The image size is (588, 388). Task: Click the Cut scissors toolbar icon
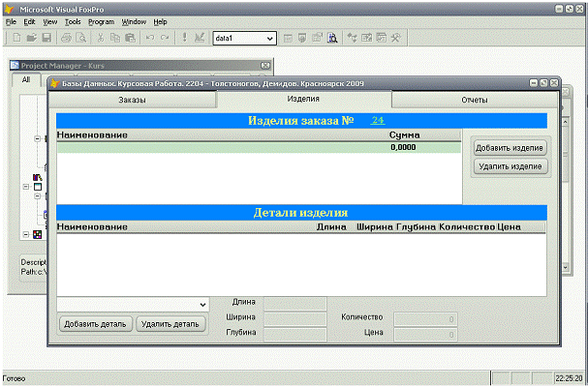(x=100, y=38)
